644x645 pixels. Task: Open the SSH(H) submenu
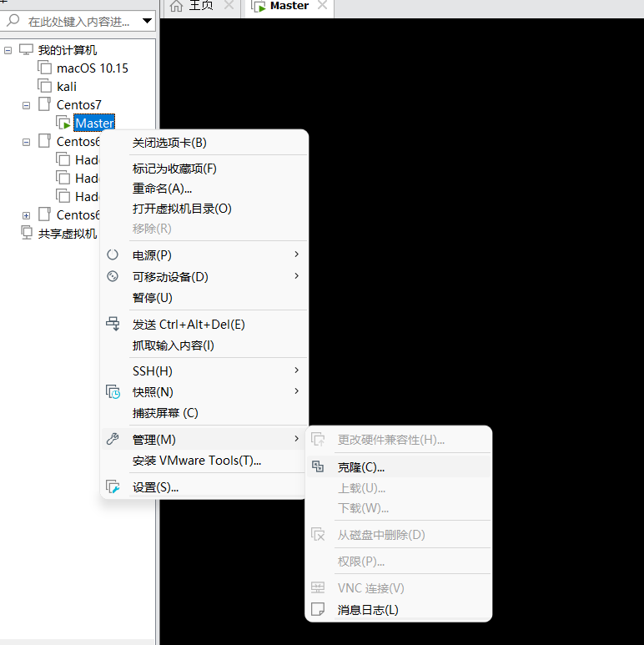click(x=204, y=371)
